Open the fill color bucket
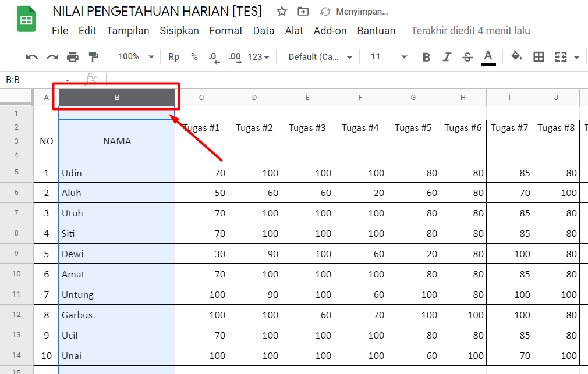Viewport: 588px width, 374px height. tap(517, 56)
